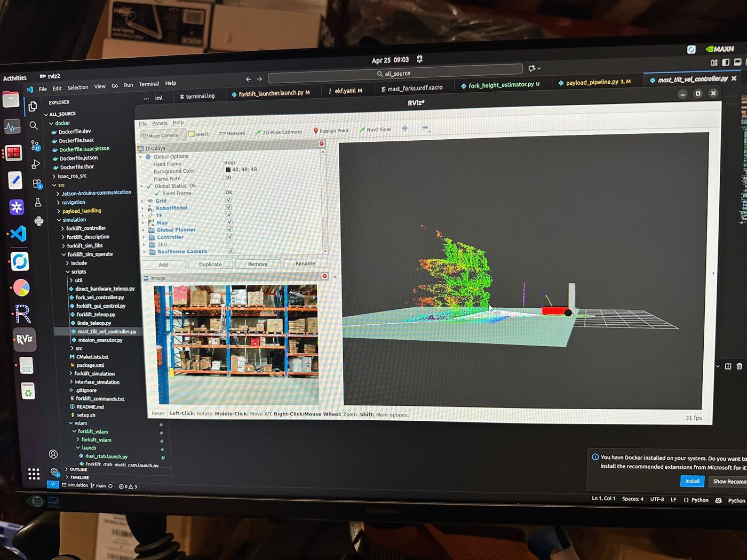The width and height of the screenshot is (747, 560).
Task: Click the Show Applications grid icon
Action: (x=34, y=474)
